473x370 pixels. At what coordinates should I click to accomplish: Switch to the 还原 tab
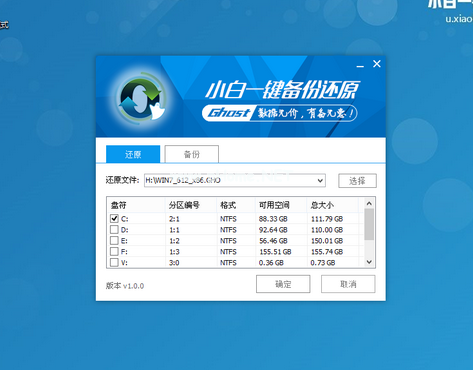click(133, 154)
